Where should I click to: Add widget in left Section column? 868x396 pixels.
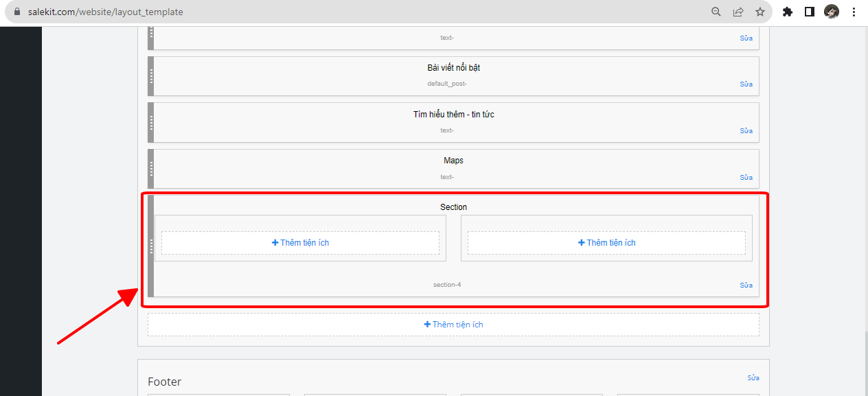coord(301,243)
